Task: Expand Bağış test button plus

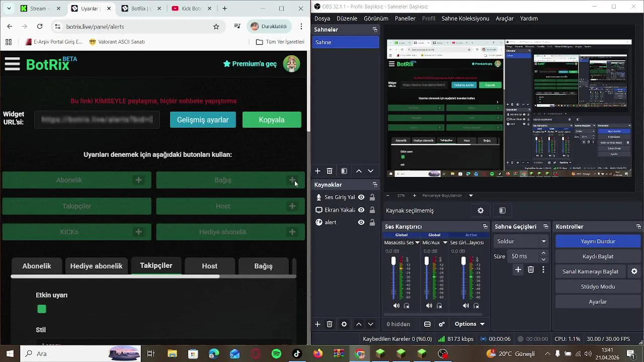Action: [x=292, y=180]
